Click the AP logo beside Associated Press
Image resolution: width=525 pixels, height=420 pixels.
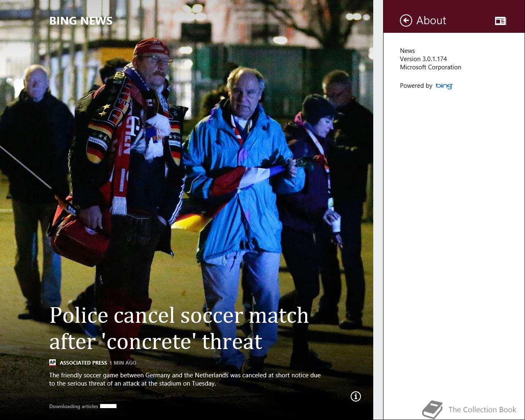tap(52, 363)
